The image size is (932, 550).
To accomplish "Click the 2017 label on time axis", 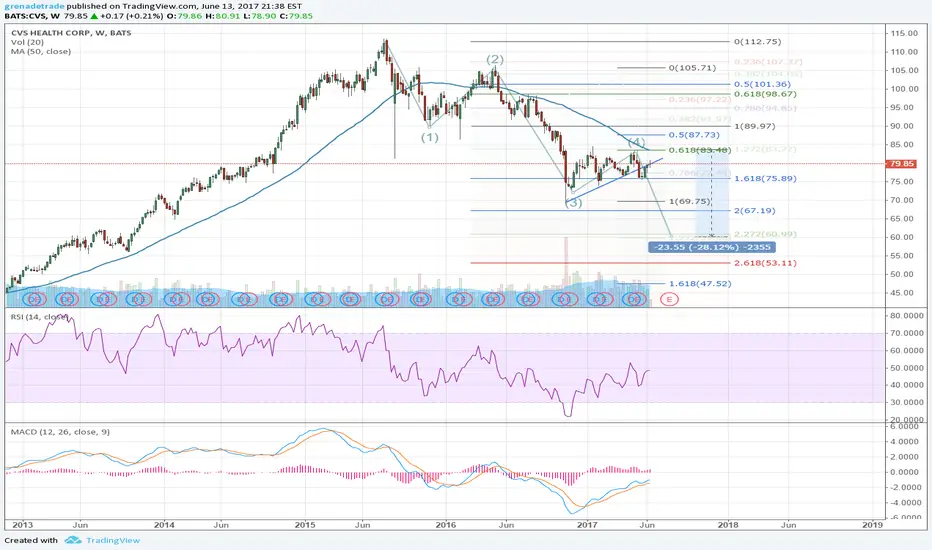I will [587, 524].
